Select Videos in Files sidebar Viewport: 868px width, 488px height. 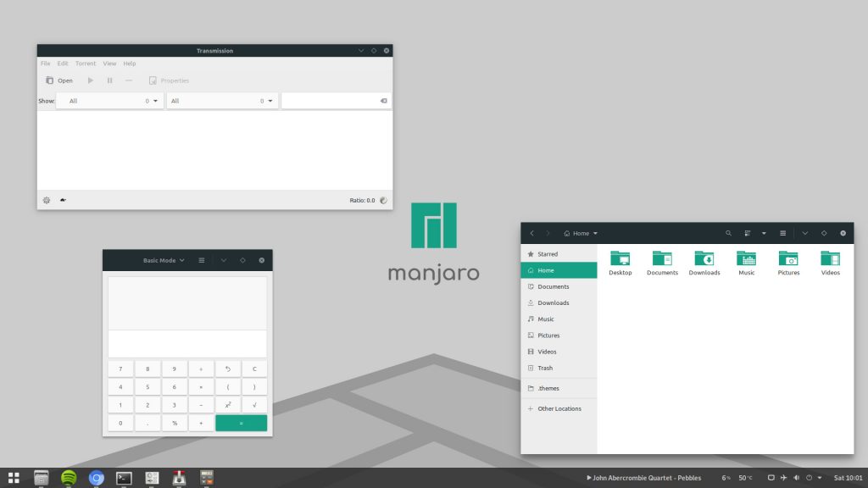point(559,352)
